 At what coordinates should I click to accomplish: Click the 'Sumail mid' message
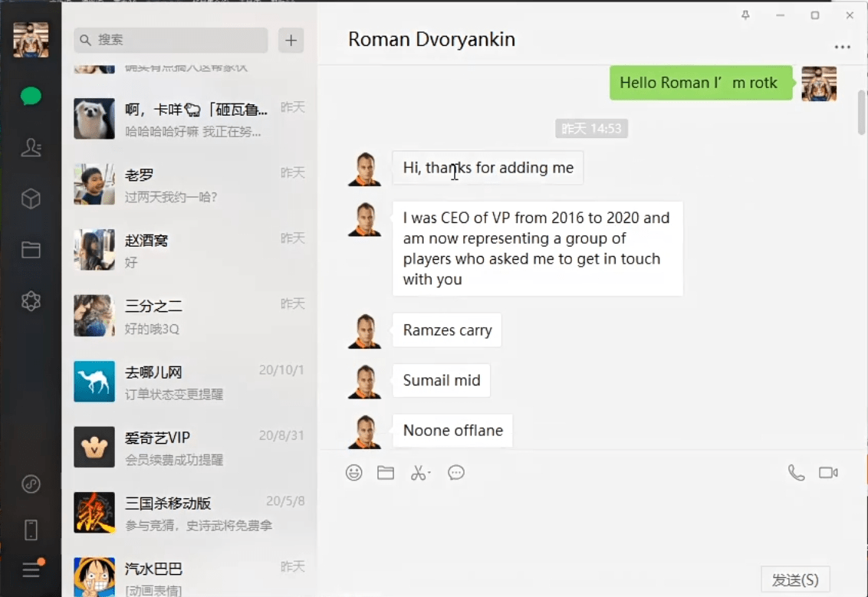click(441, 381)
